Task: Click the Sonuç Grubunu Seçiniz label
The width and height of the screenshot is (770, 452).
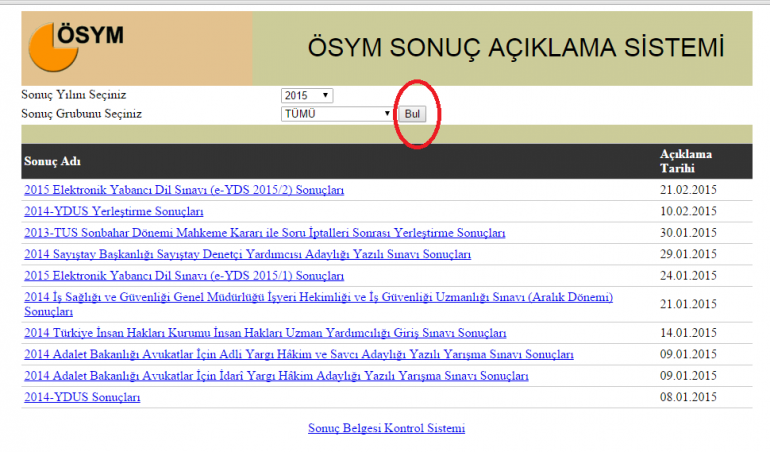Action: pyautogui.click(x=82, y=114)
